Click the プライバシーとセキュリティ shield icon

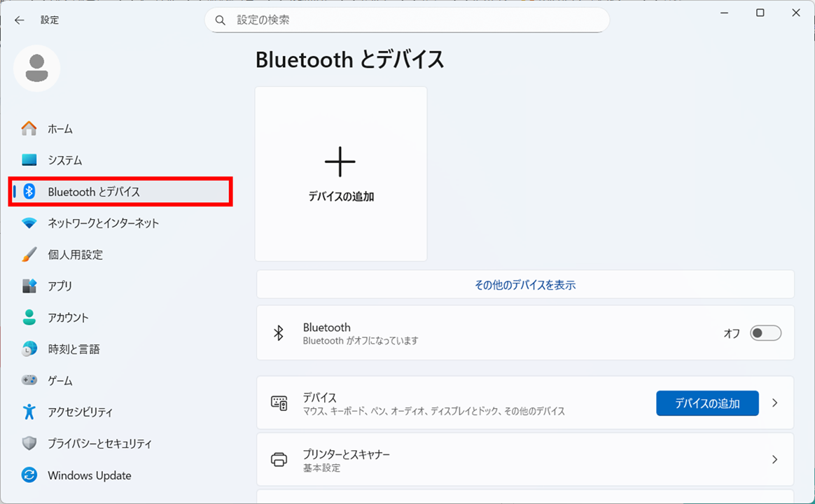pyautogui.click(x=29, y=443)
